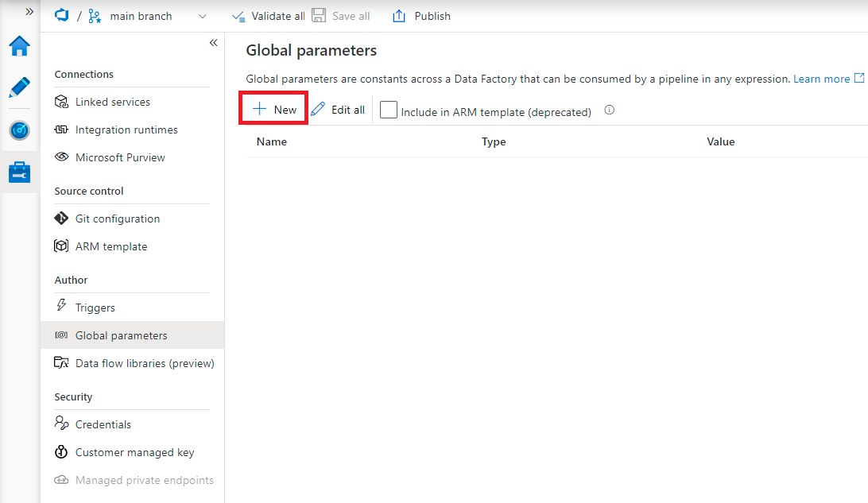Click the Save all icon
Screen dimensions: 868x503
coord(319,15)
